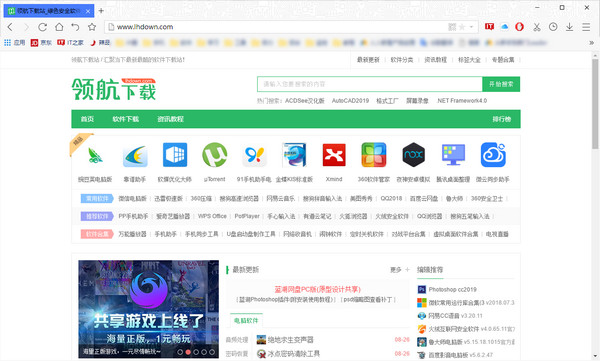Open the 应用 apps bookmark
This screenshot has height=361, width=600.
point(15,42)
